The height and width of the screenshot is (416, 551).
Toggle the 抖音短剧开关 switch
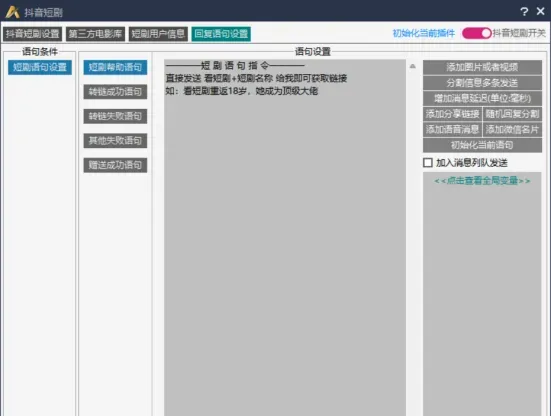[477, 33]
